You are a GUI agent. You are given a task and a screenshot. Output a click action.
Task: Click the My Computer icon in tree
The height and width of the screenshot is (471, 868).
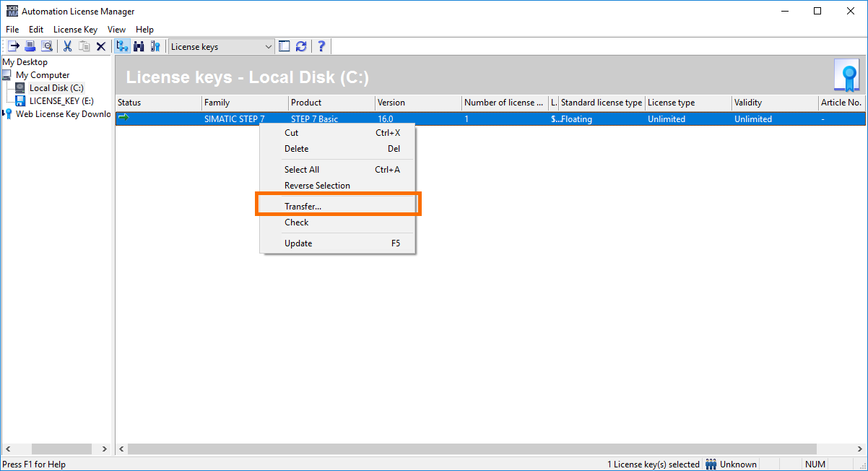click(7, 75)
